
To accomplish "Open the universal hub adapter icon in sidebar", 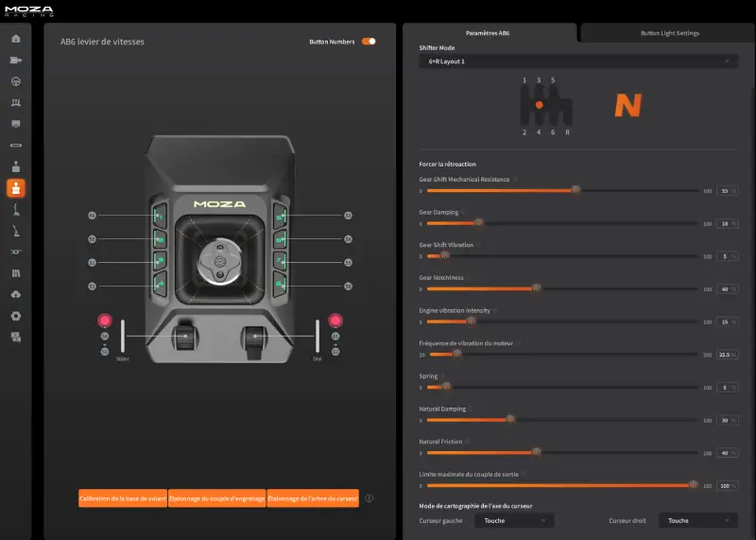I will (x=16, y=252).
